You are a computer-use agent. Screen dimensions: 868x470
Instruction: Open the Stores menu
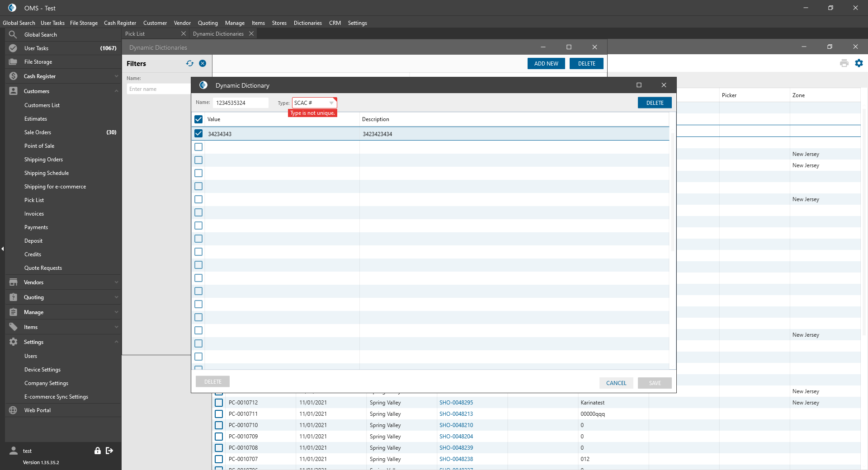point(279,23)
